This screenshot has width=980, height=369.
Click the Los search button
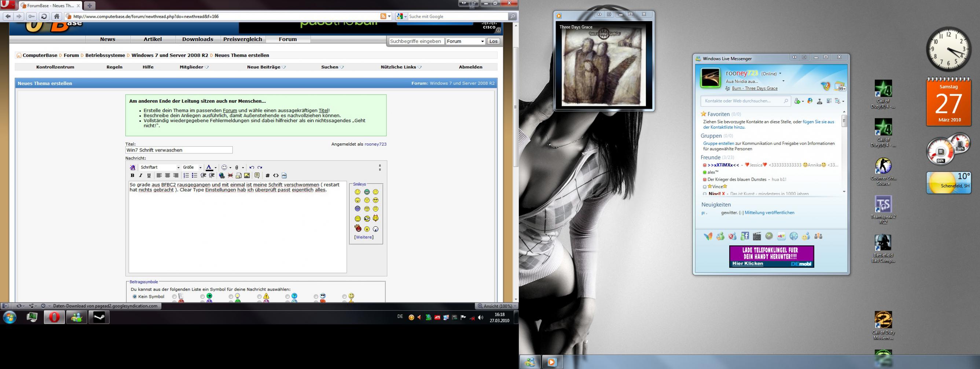pyautogui.click(x=493, y=41)
